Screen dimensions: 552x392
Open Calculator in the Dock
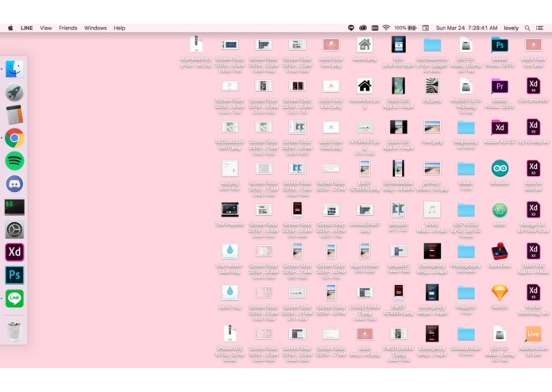click(x=14, y=114)
